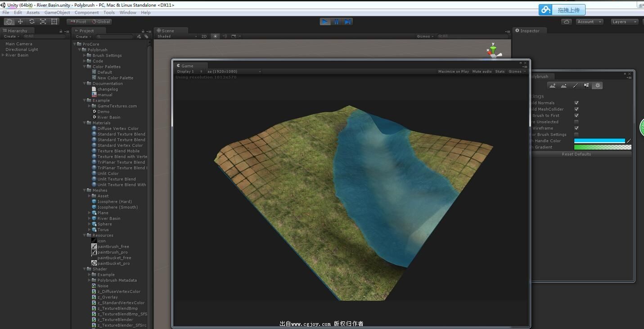The height and width of the screenshot is (329, 644).
Task: Toggle Build Normals checkbox
Action: (576, 103)
